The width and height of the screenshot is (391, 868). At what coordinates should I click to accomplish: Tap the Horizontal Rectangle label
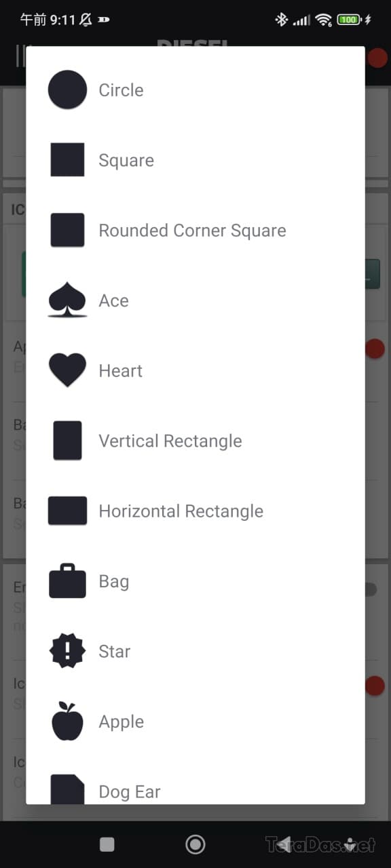tap(181, 511)
